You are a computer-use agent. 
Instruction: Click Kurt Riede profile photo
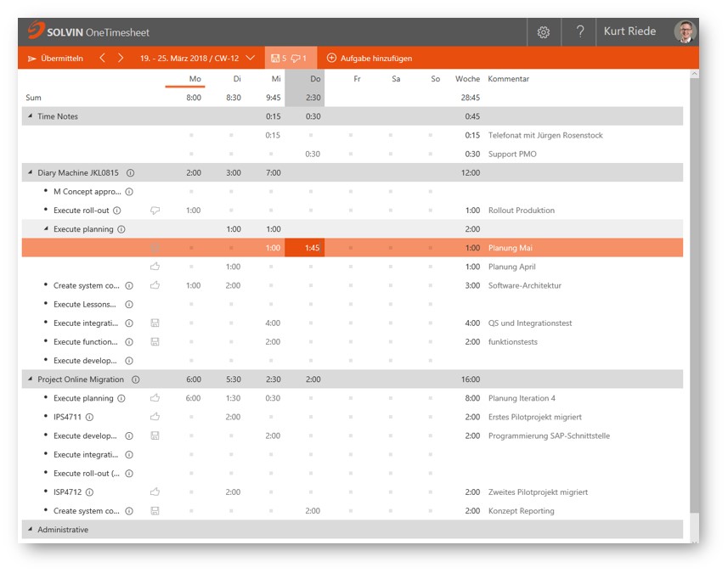click(x=686, y=32)
